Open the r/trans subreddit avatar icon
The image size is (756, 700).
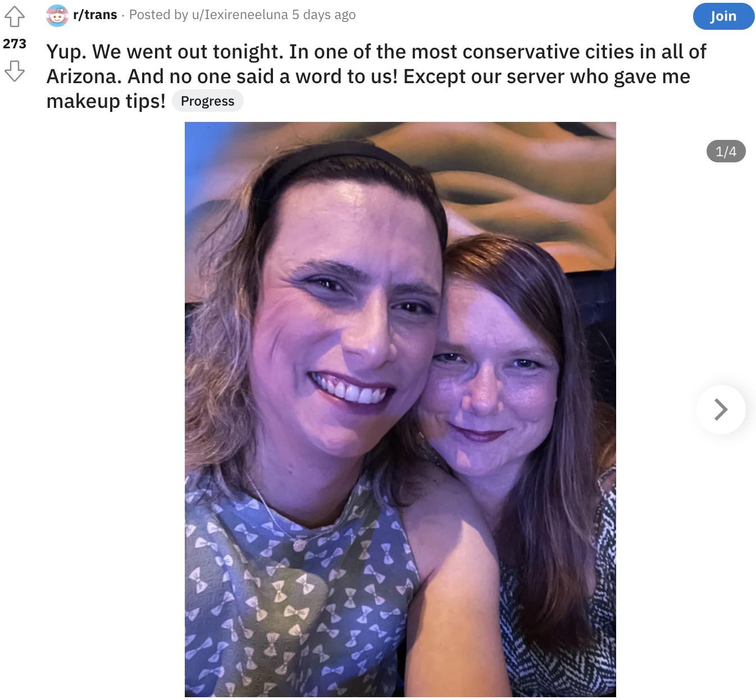pyautogui.click(x=57, y=15)
